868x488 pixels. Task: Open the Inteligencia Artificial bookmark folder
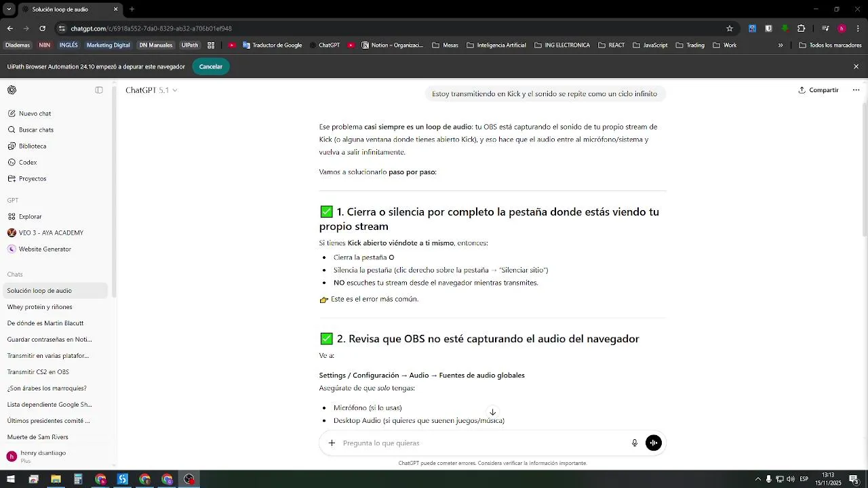[x=496, y=45]
